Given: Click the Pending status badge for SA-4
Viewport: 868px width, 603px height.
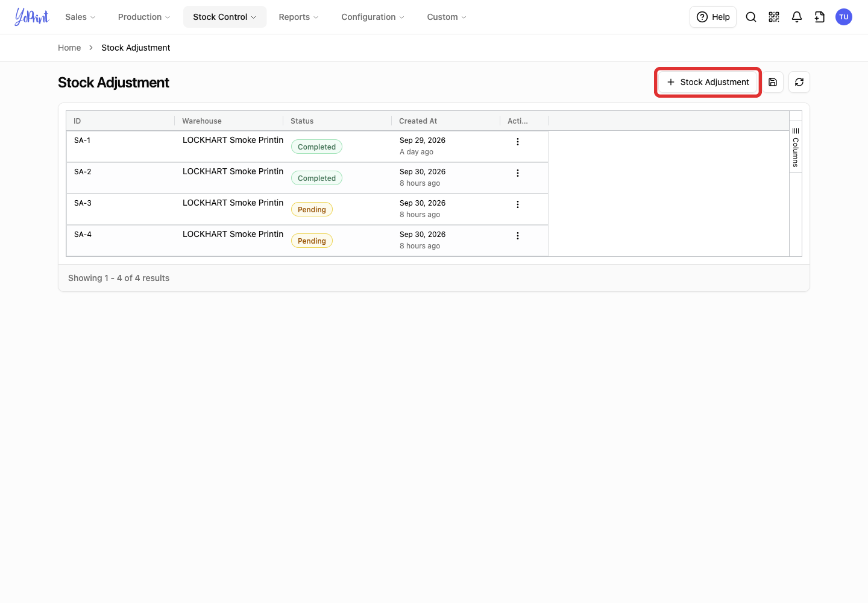Looking at the screenshot, I should click(x=312, y=241).
